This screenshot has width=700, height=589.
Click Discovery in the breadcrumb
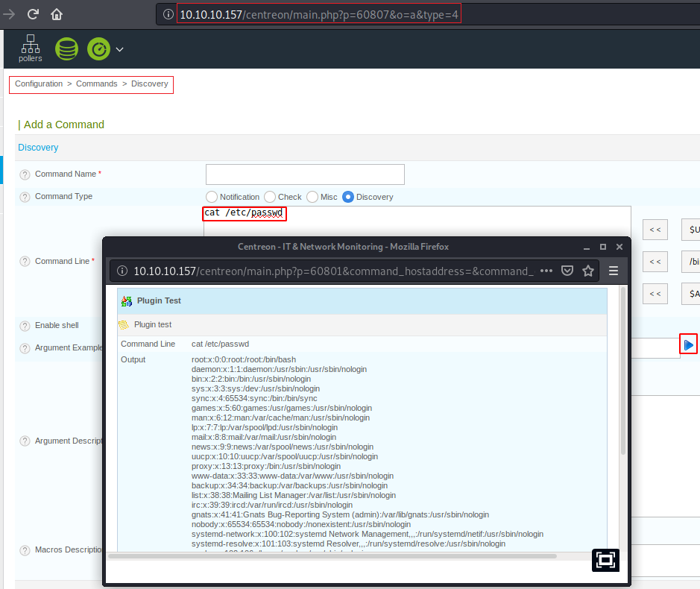(x=150, y=84)
